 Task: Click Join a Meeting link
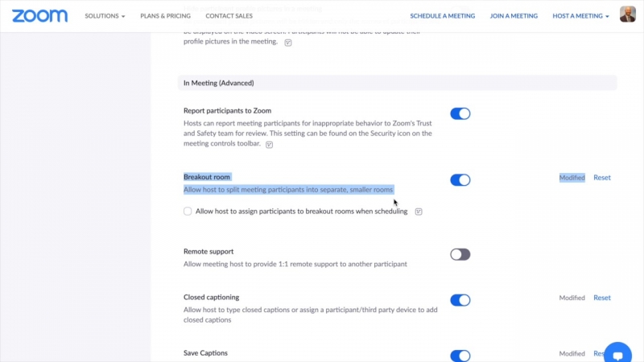(514, 16)
